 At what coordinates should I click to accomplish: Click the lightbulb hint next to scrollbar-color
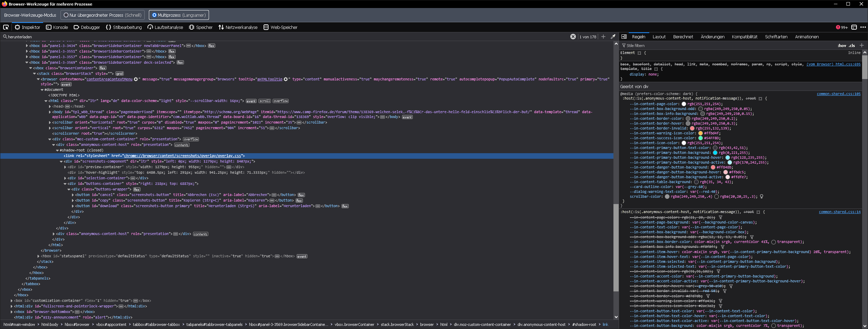pyautogui.click(x=762, y=197)
